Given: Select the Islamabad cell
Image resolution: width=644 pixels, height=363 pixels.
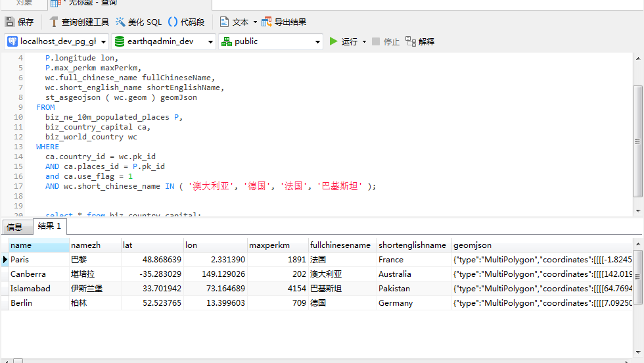Looking at the screenshot, I should tap(39, 289).
